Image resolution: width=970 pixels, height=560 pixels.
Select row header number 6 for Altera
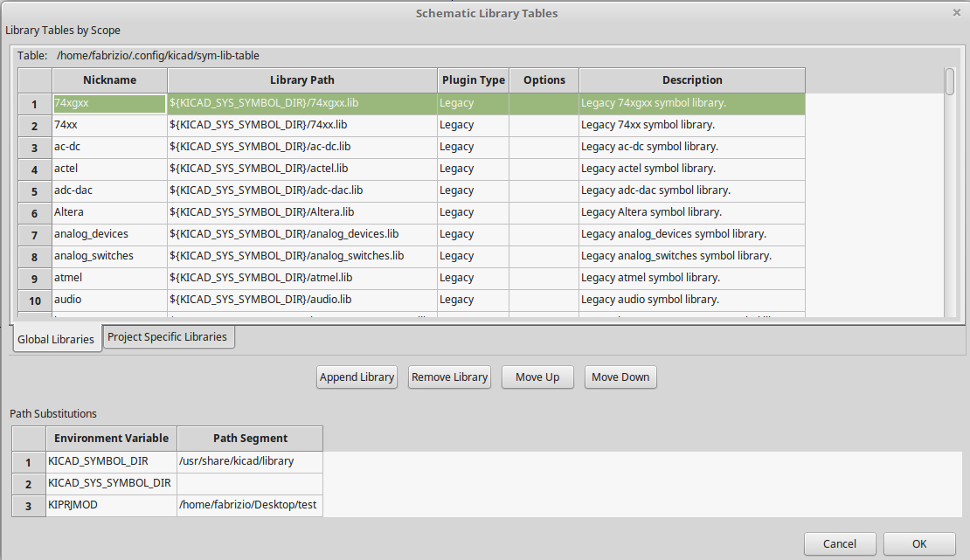click(35, 213)
